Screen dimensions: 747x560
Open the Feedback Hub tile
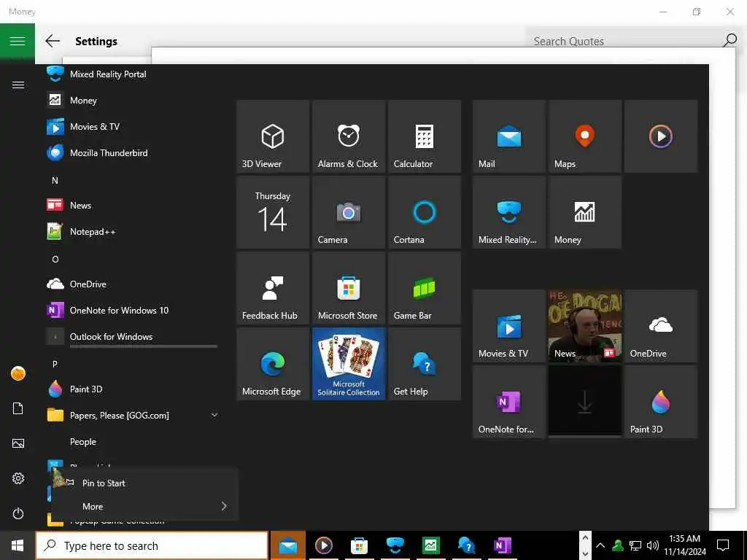(273, 288)
